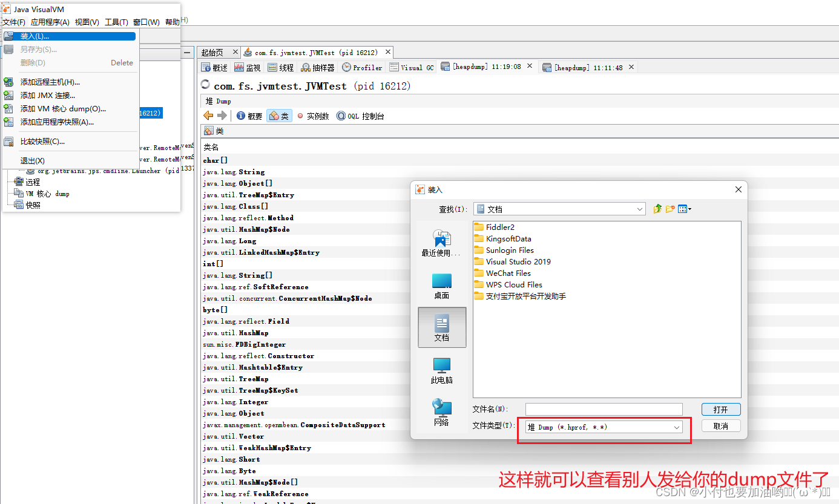Select the WeChat Files folder

(x=502, y=273)
